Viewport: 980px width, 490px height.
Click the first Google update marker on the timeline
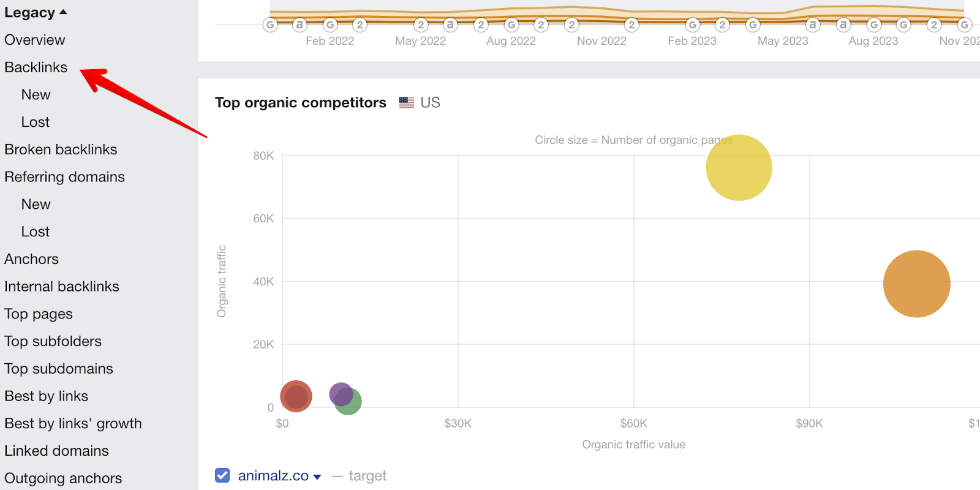coord(270,25)
